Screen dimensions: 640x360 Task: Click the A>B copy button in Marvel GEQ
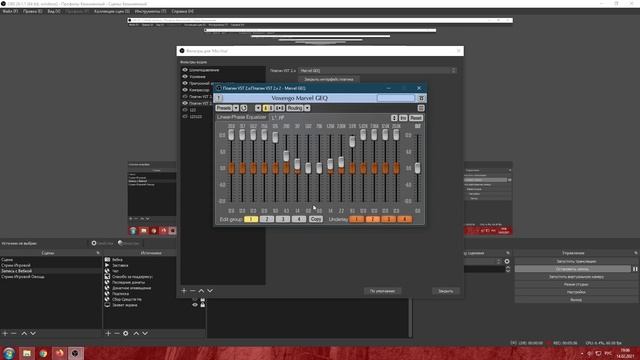click(280, 108)
